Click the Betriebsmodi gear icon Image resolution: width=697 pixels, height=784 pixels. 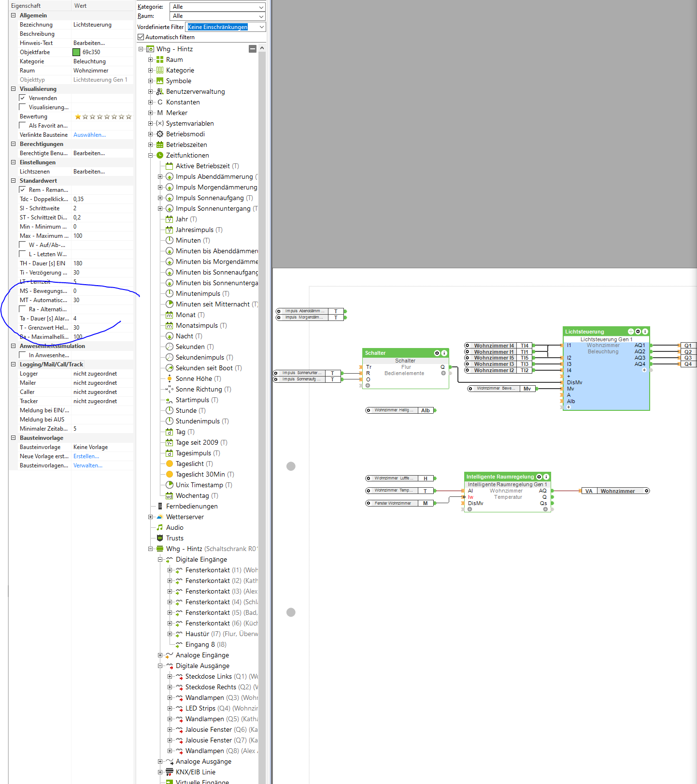pyautogui.click(x=160, y=134)
